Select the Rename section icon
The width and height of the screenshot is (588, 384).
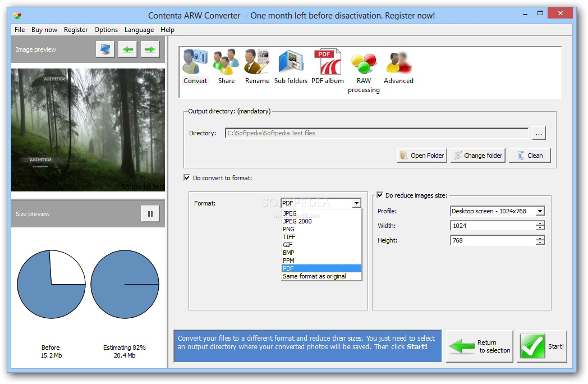coord(257,67)
